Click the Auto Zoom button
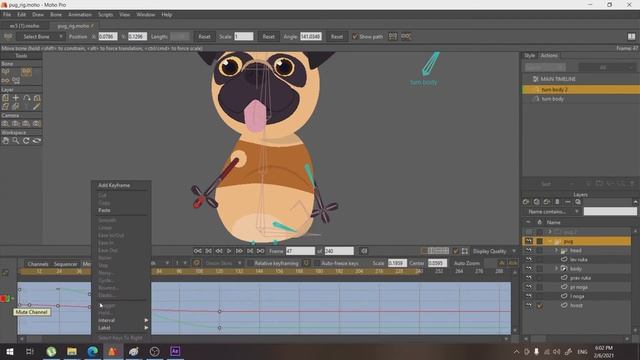 pos(467,263)
